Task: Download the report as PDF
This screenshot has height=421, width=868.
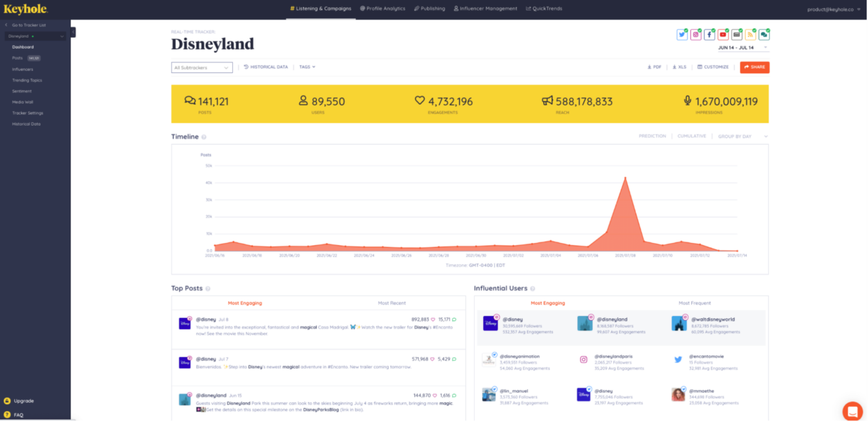Action: click(x=654, y=67)
